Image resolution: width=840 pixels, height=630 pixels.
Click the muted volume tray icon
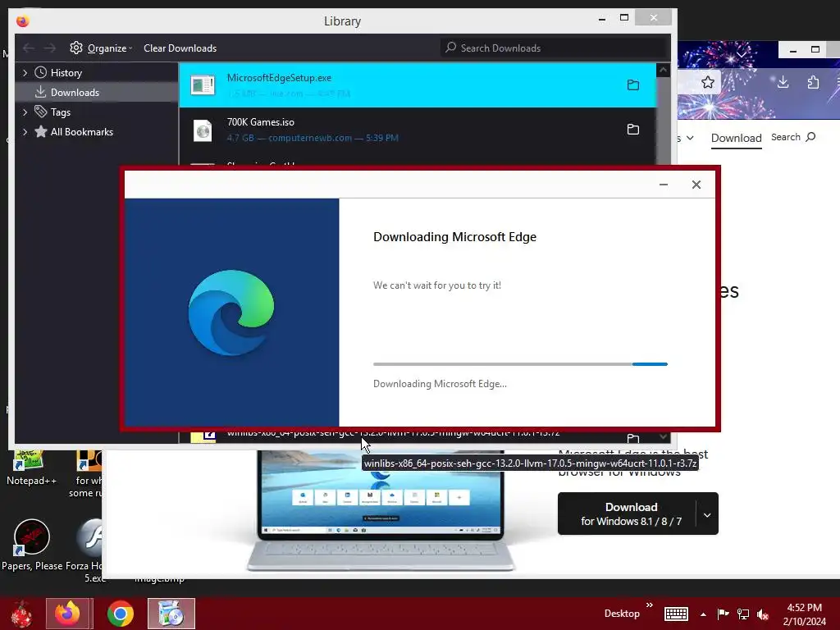pyautogui.click(x=763, y=614)
